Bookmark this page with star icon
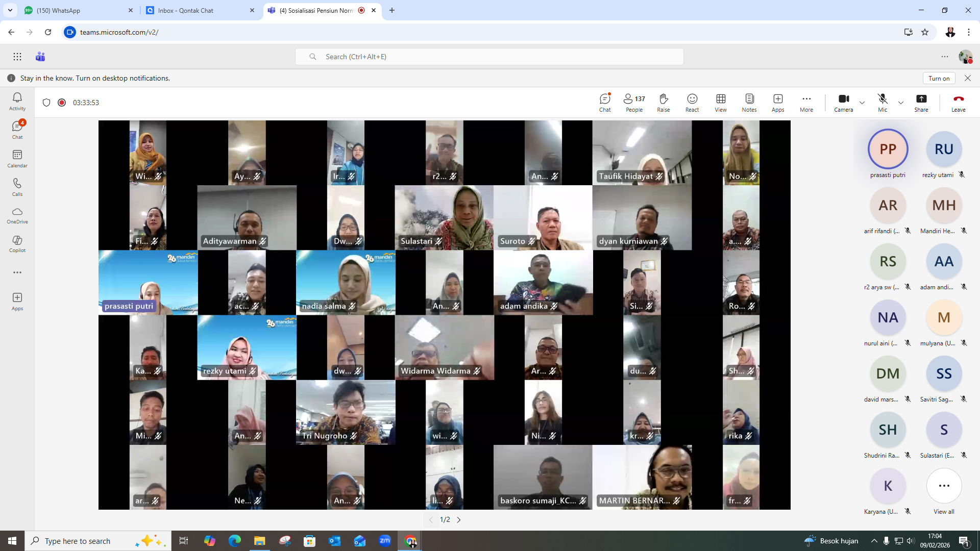 [925, 32]
